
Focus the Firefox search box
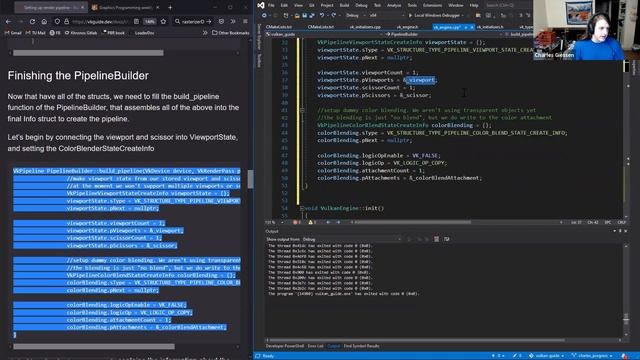coord(192,21)
